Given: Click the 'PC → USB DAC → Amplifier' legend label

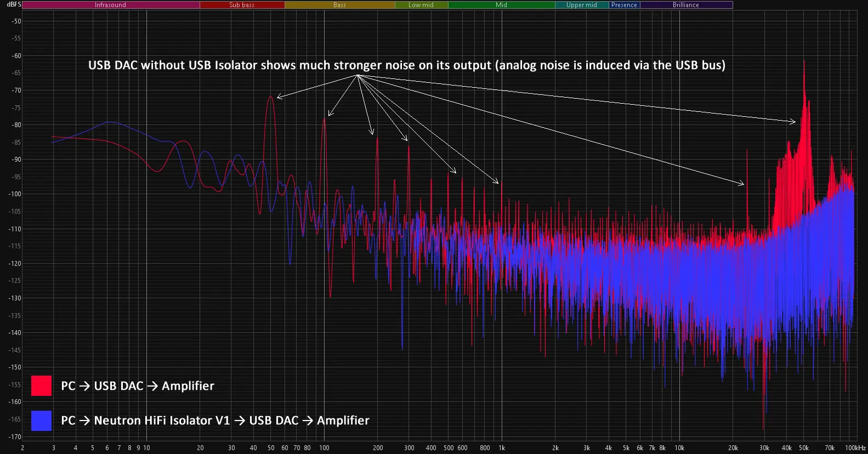Looking at the screenshot, I should pyautogui.click(x=138, y=386).
